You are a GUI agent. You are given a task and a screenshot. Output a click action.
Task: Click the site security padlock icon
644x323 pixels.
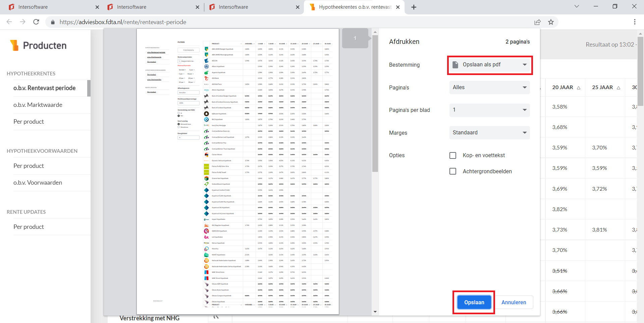[x=53, y=22]
